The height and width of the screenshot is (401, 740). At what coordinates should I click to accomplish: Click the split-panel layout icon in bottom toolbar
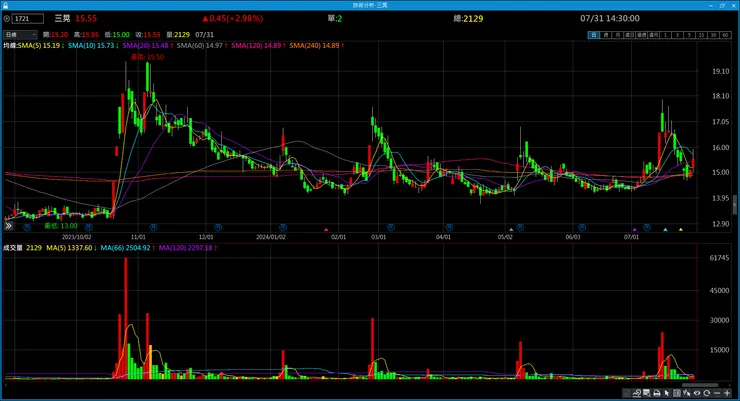tap(677, 393)
